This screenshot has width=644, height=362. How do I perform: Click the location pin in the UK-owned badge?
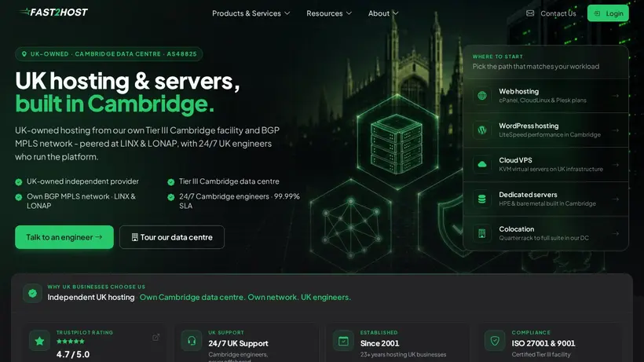[24, 53]
